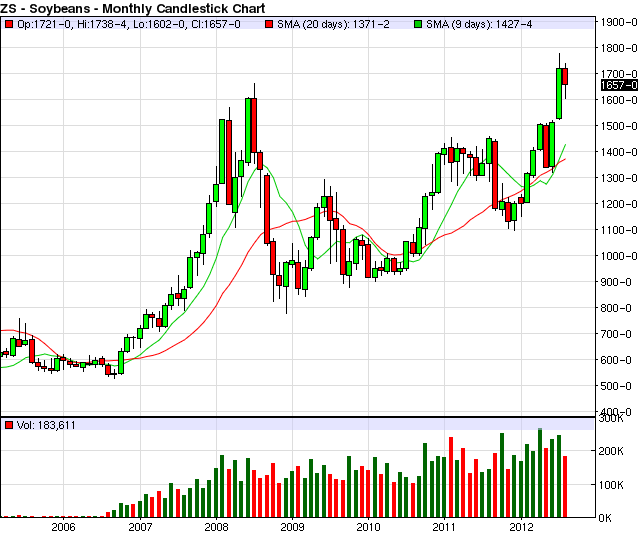
Task: Click the 1100-0 price axis label
Action: pyautogui.click(x=619, y=230)
